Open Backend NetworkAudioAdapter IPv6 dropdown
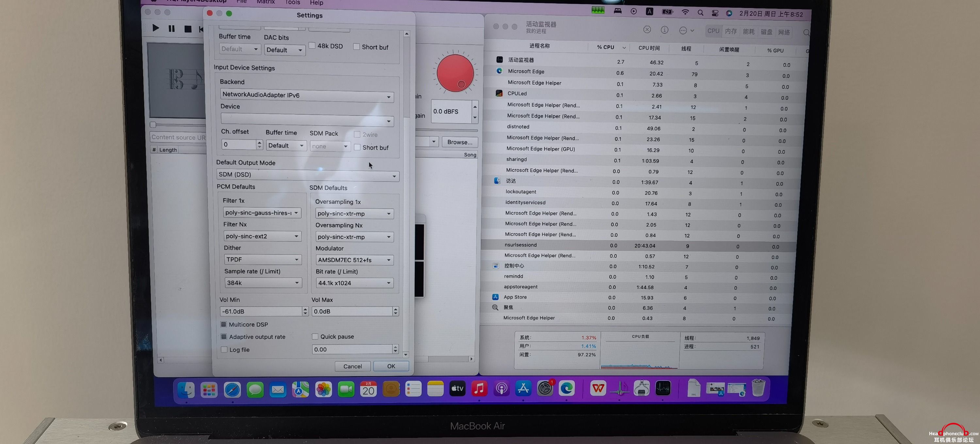 307,95
